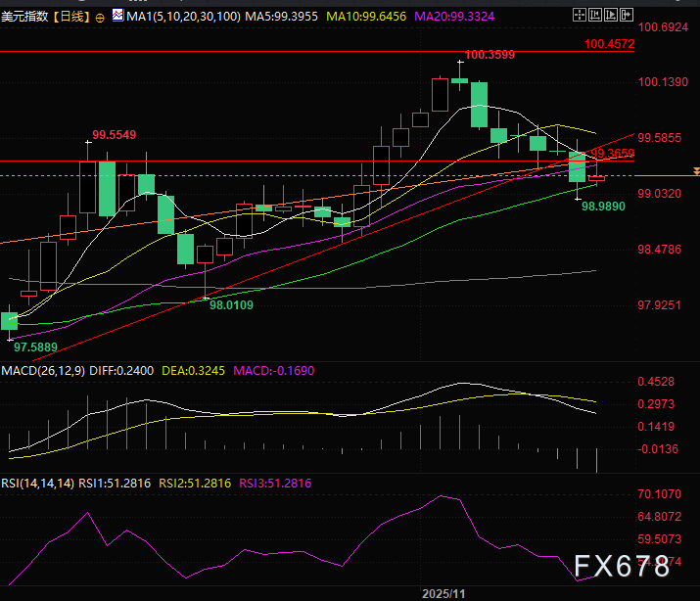
Task: Click the small chart icon before MA1
Action: [x=117, y=17]
